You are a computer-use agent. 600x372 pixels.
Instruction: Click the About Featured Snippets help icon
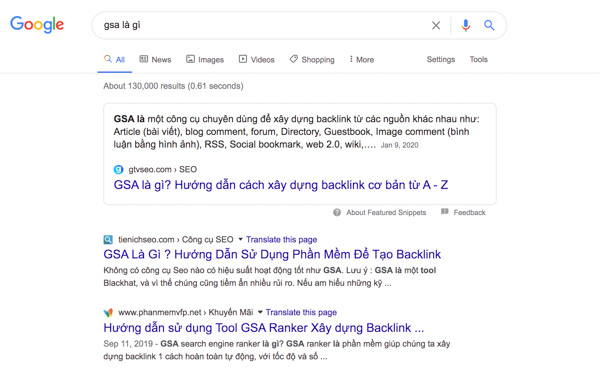[337, 212]
